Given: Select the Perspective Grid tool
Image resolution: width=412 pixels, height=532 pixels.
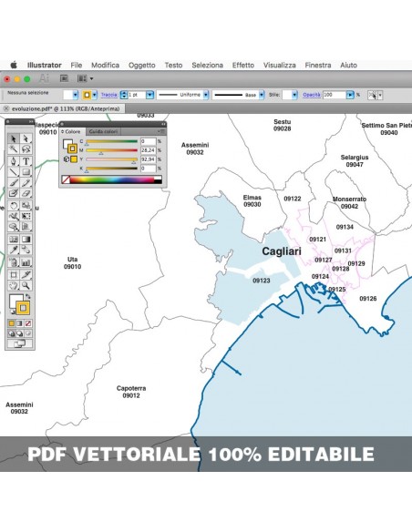Looking at the screenshot, I should coord(26,227).
